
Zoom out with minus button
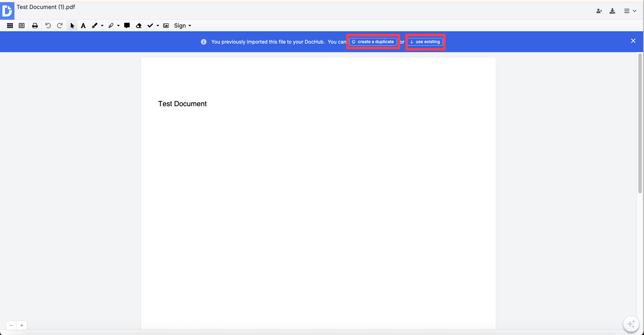[11, 325]
